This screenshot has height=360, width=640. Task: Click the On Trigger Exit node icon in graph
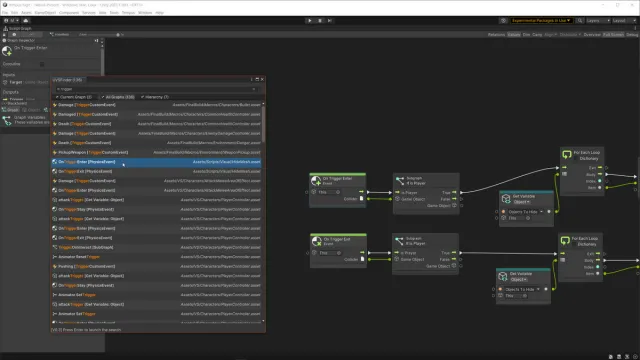(x=317, y=241)
